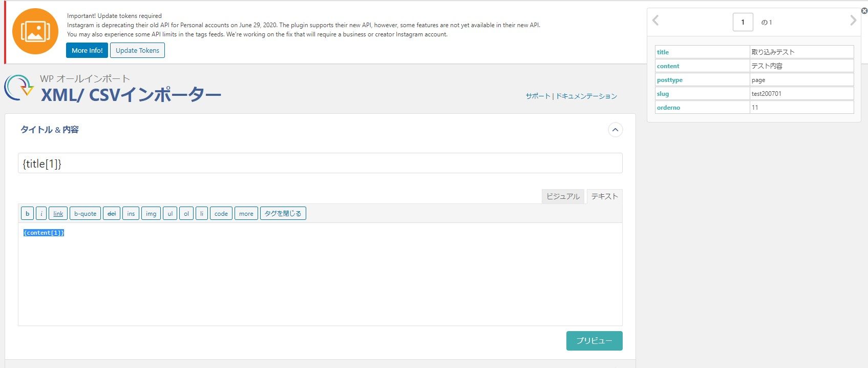This screenshot has width=868, height=368.
Task: Open the ドキュメンテーション link
Action: [586, 96]
